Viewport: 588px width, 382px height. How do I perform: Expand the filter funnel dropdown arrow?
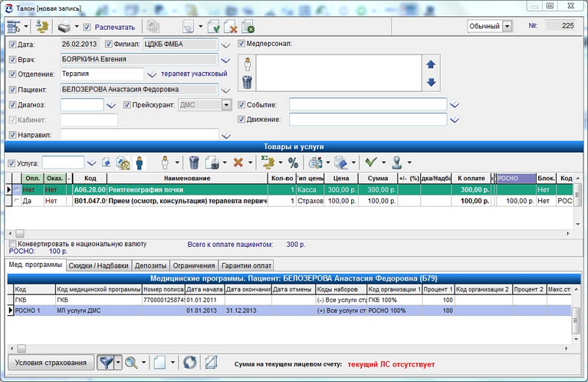coord(118,363)
